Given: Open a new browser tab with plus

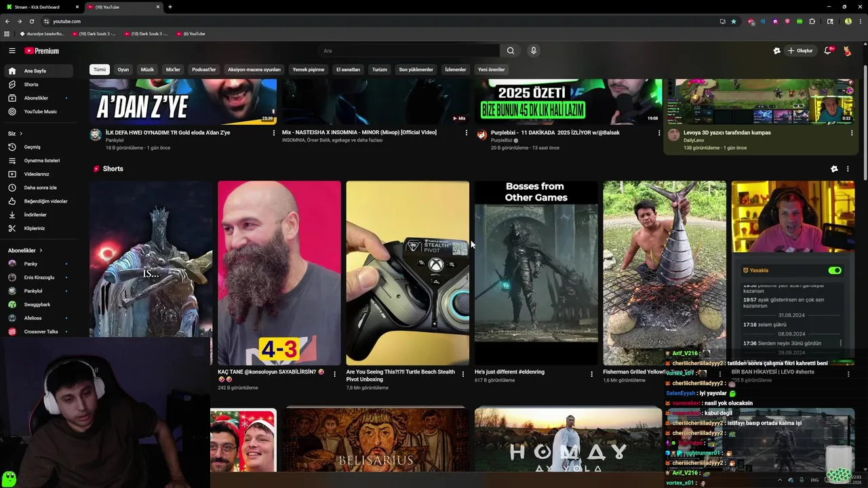Looking at the screenshot, I should pyautogui.click(x=170, y=7).
